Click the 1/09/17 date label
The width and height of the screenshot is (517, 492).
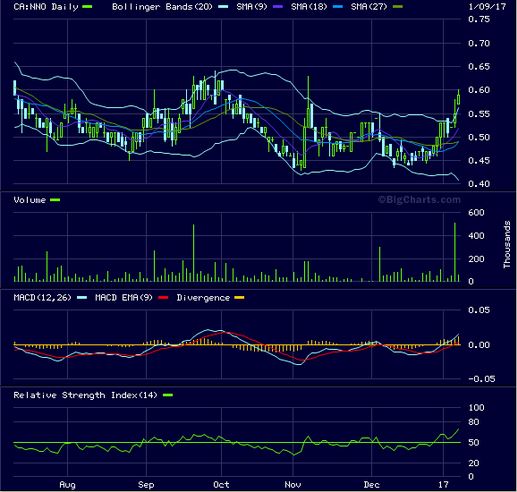coord(487,7)
